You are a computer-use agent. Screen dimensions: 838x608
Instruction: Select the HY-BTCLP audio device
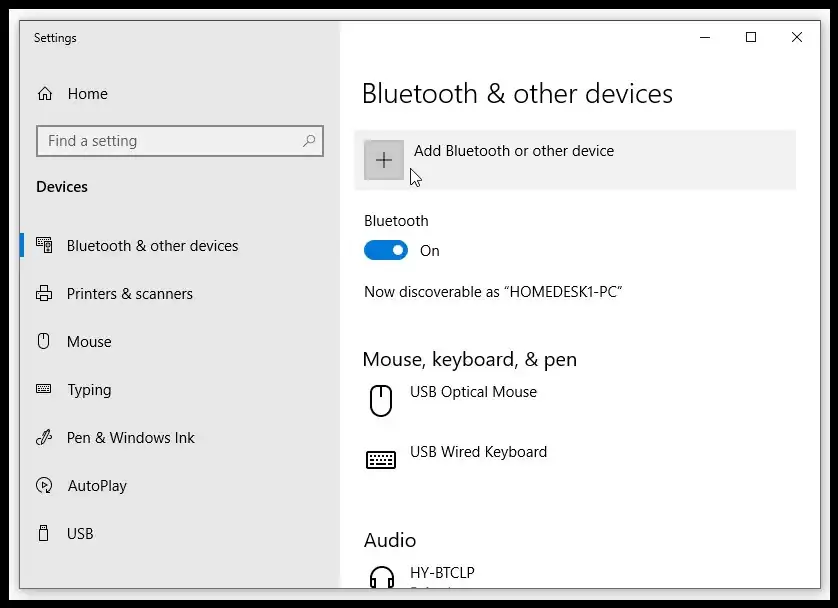tap(442, 573)
